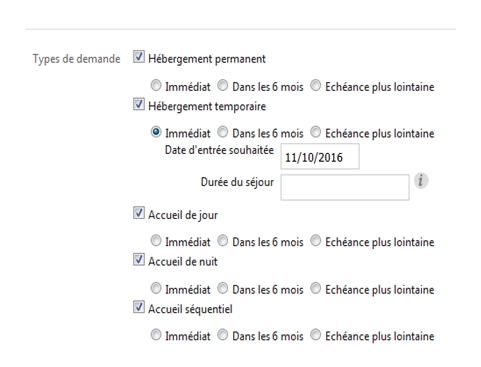Uncheck the Hébergement temporaire checkbox

(x=139, y=104)
